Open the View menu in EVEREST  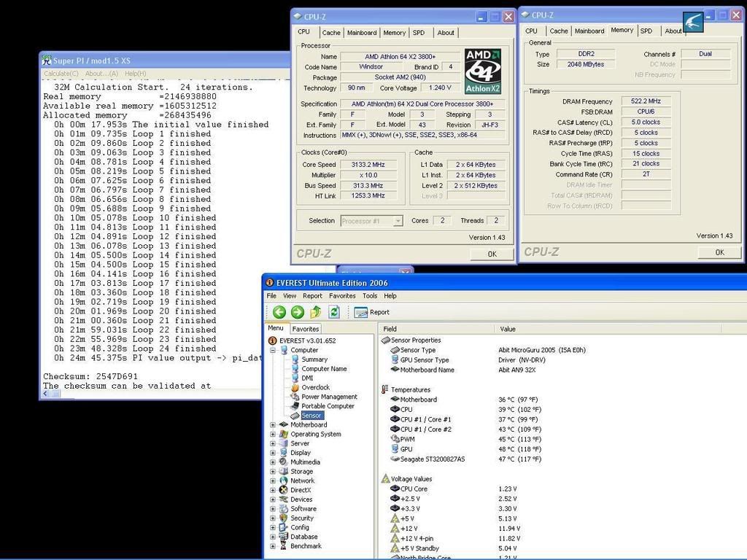[x=290, y=296]
